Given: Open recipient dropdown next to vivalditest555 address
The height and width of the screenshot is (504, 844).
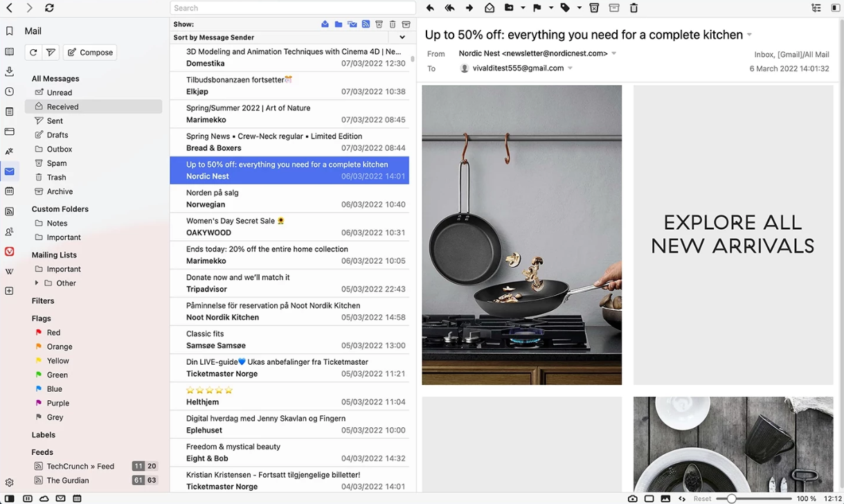Looking at the screenshot, I should (x=571, y=68).
